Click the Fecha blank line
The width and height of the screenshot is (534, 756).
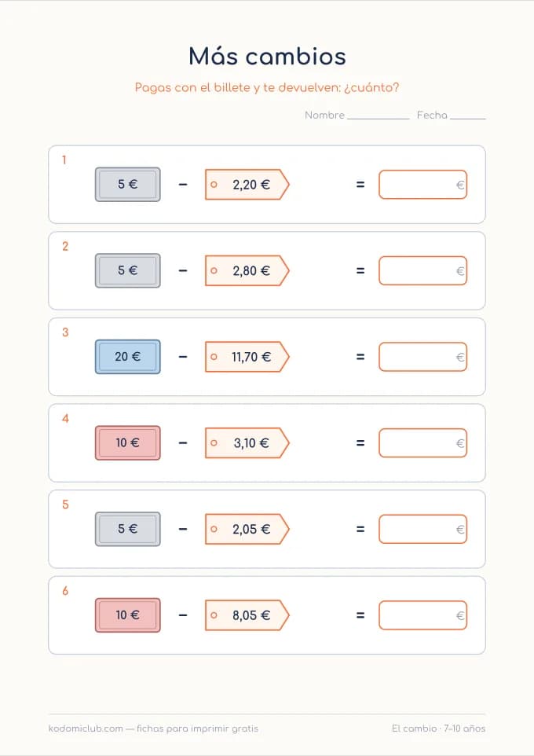467,118
